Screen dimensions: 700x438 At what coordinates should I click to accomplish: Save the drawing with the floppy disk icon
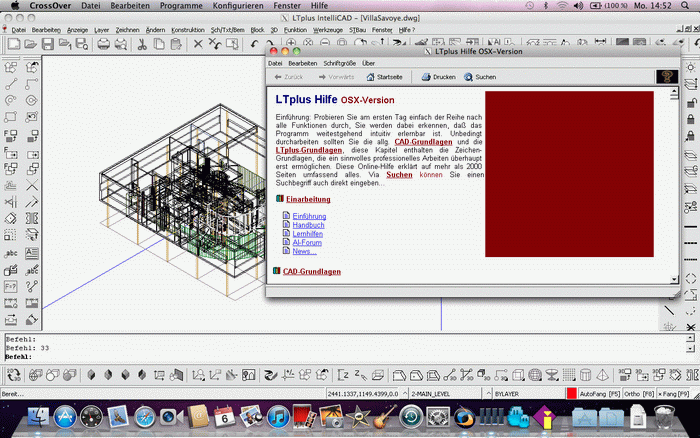coord(47,44)
